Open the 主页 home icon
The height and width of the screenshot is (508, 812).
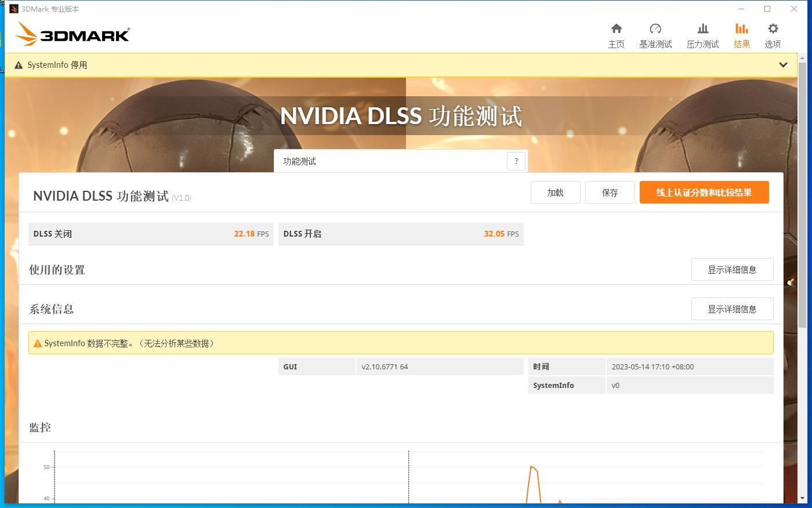coord(616,28)
